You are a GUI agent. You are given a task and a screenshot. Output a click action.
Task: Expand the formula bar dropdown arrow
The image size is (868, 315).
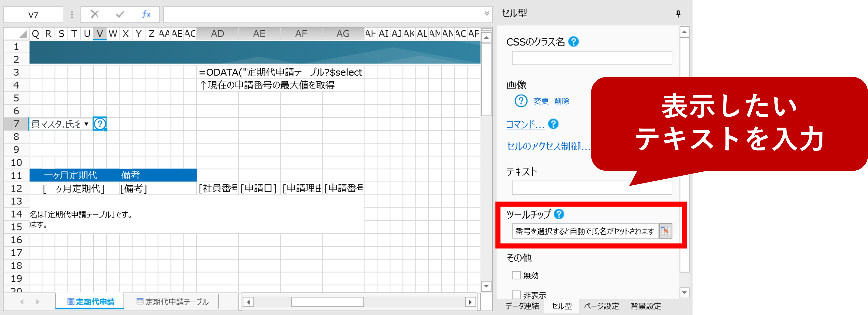486,14
